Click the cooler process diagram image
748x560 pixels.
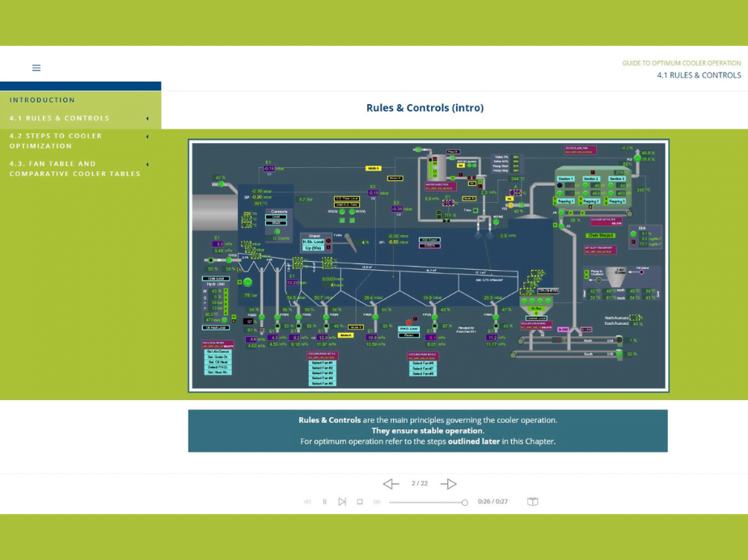pos(429,266)
